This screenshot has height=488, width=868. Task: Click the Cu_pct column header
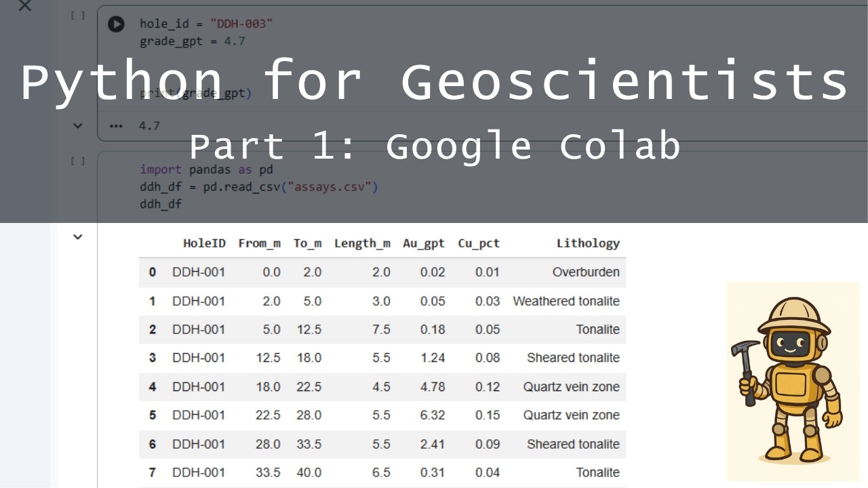pyautogui.click(x=479, y=243)
